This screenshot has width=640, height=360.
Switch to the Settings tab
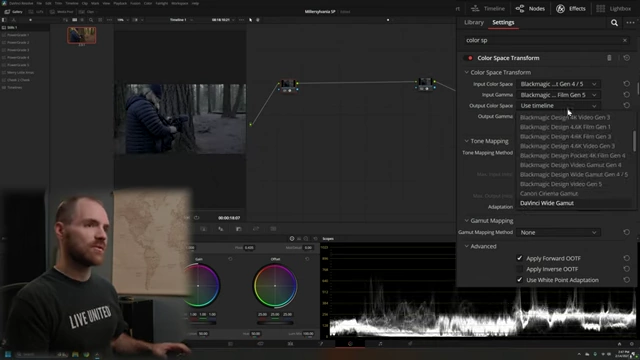coord(503,22)
